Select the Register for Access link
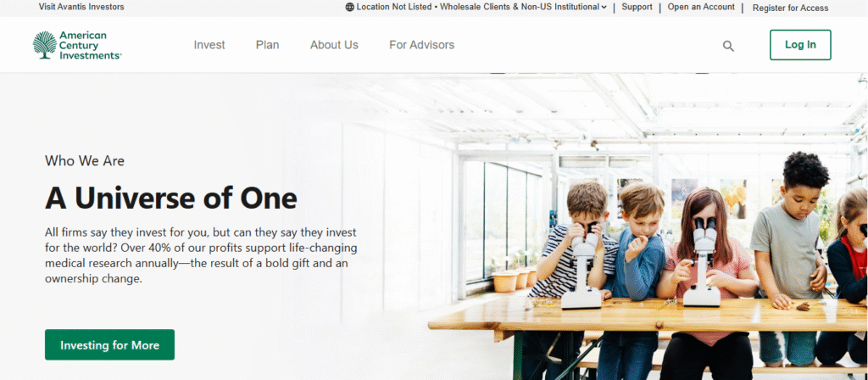This screenshot has height=380, width=868. pos(791,8)
